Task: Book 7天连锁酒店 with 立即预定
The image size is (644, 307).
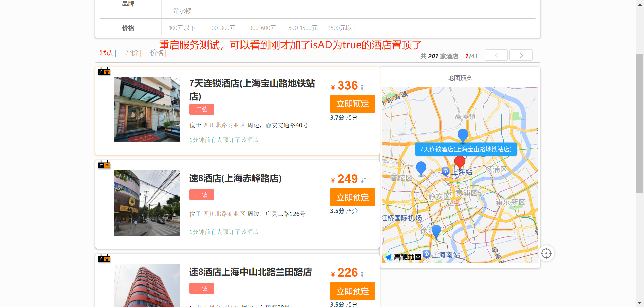Action: coord(353,104)
